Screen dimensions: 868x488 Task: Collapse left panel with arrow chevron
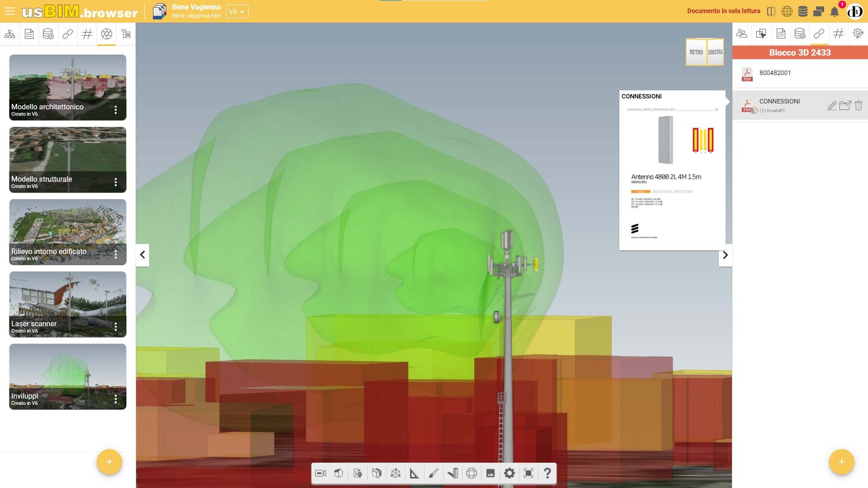click(x=142, y=255)
